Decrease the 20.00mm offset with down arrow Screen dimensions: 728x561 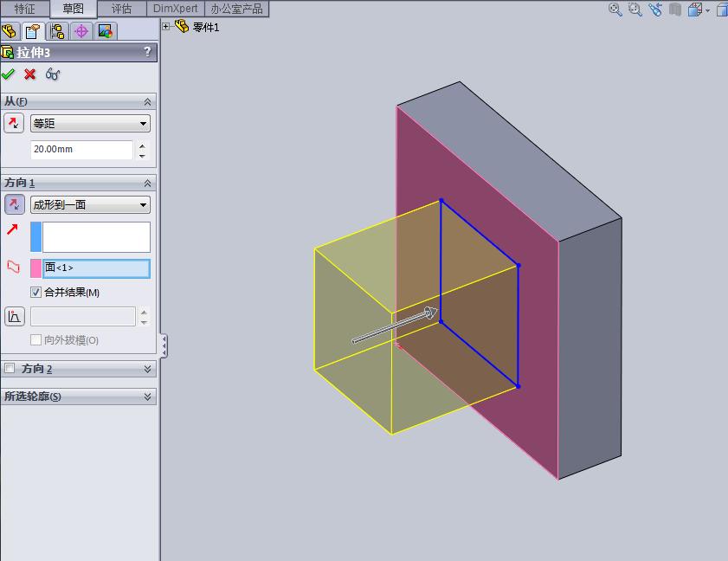click(142, 155)
